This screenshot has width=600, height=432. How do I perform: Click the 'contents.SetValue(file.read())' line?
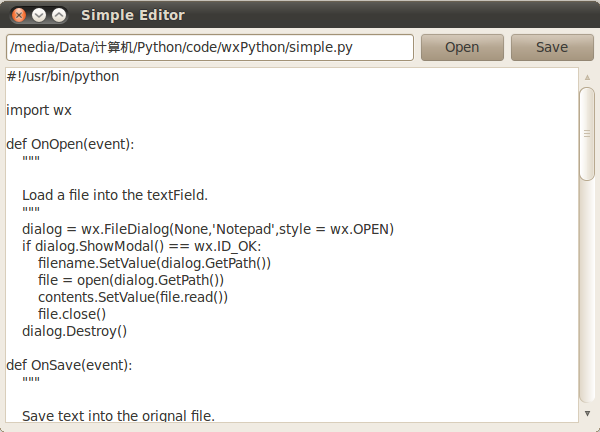click(133, 297)
